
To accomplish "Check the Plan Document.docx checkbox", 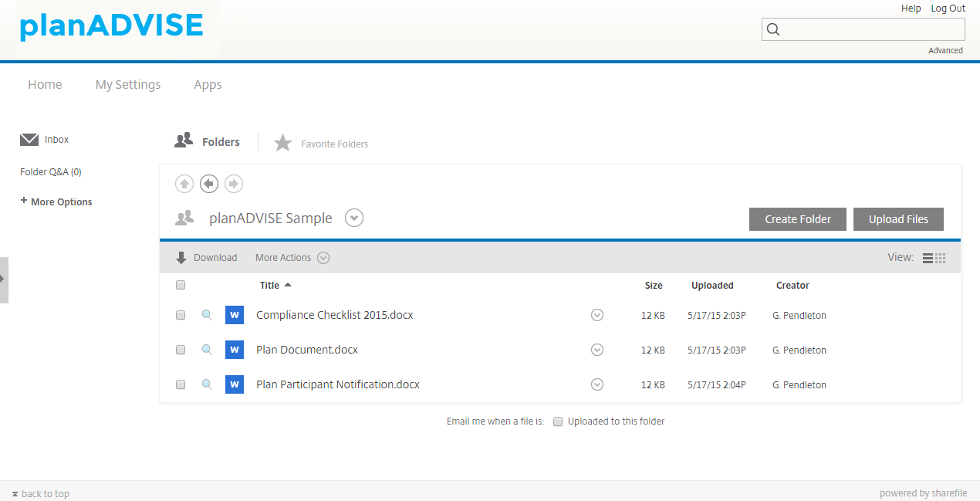I will click(x=181, y=350).
